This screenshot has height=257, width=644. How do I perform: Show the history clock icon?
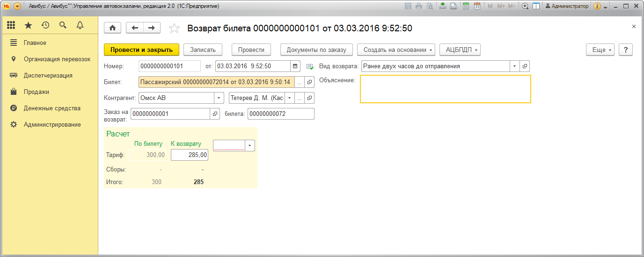click(45, 25)
